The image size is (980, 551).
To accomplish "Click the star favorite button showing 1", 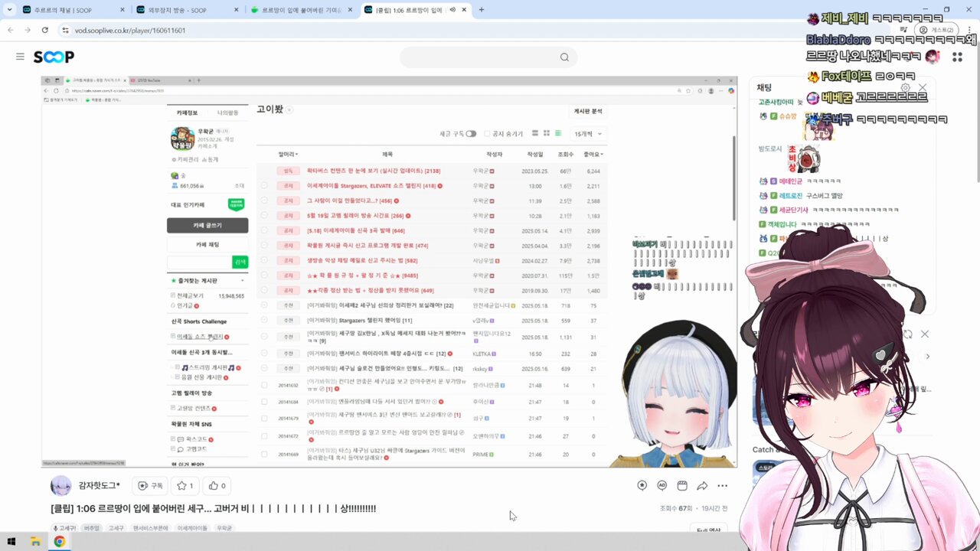I will coord(185,485).
